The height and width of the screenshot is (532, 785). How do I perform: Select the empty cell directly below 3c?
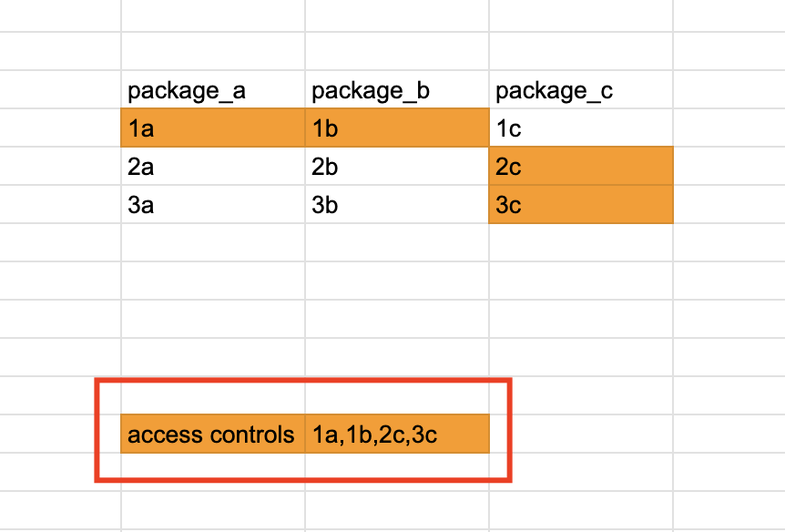[x=581, y=242]
